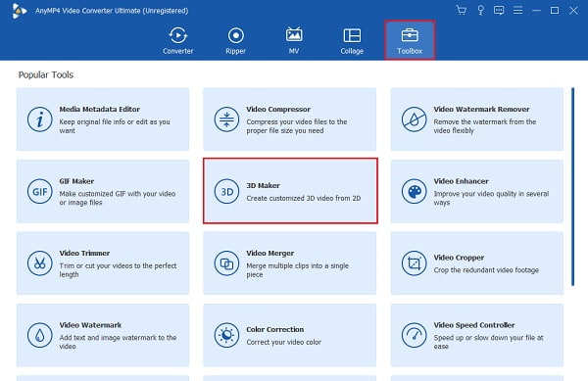The width and height of the screenshot is (588, 381).
Task: Click the AnyMP4 app logo
Action: point(19,11)
